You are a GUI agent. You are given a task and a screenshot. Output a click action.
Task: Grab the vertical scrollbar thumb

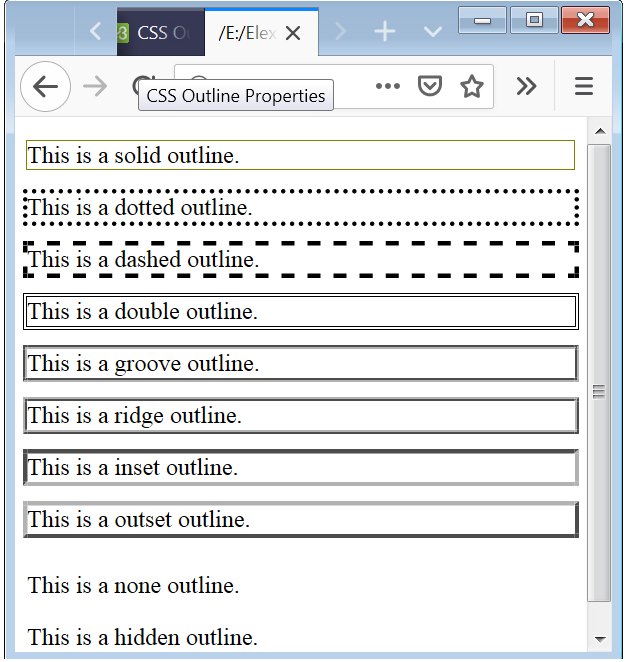pos(599,373)
